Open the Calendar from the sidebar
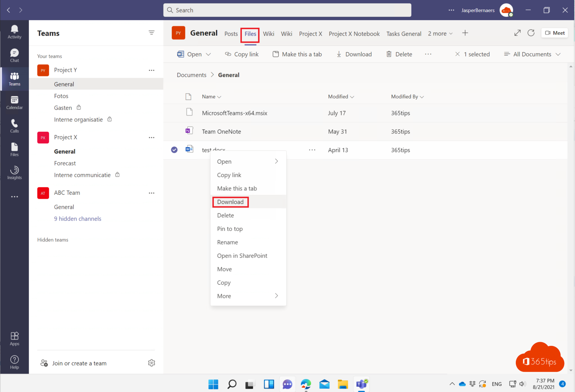 14,102
